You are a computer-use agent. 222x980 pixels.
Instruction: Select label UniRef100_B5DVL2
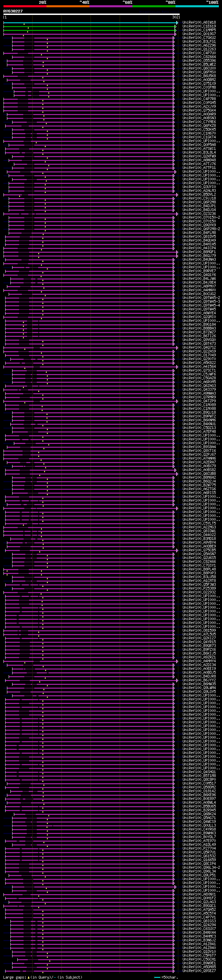coord(199,194)
